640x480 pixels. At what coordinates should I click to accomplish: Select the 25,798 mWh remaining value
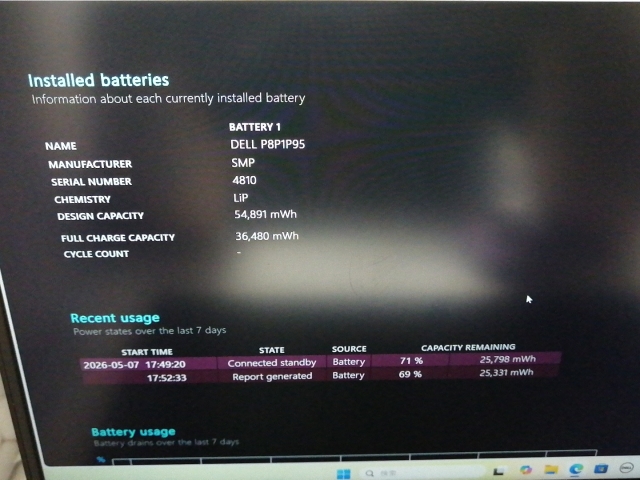point(507,359)
